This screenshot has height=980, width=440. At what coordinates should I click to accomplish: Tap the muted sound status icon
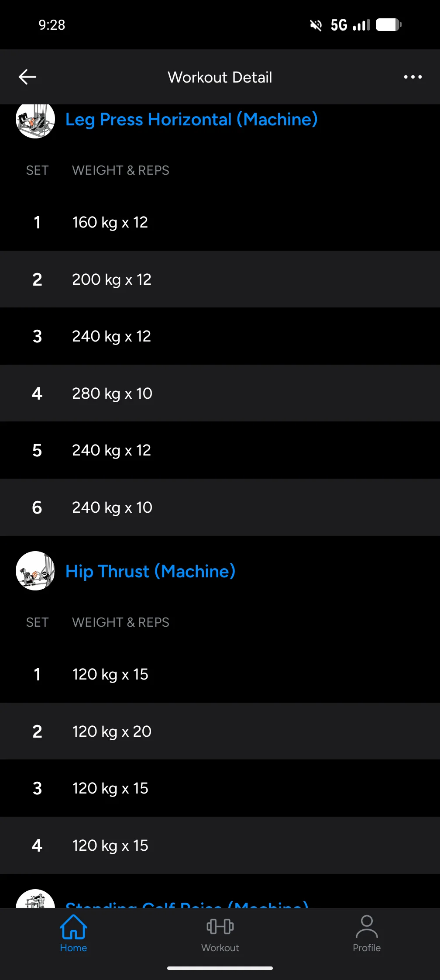pos(316,25)
